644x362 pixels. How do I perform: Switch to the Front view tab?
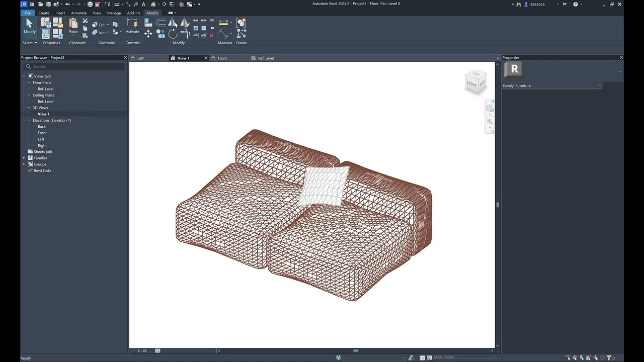[222, 58]
